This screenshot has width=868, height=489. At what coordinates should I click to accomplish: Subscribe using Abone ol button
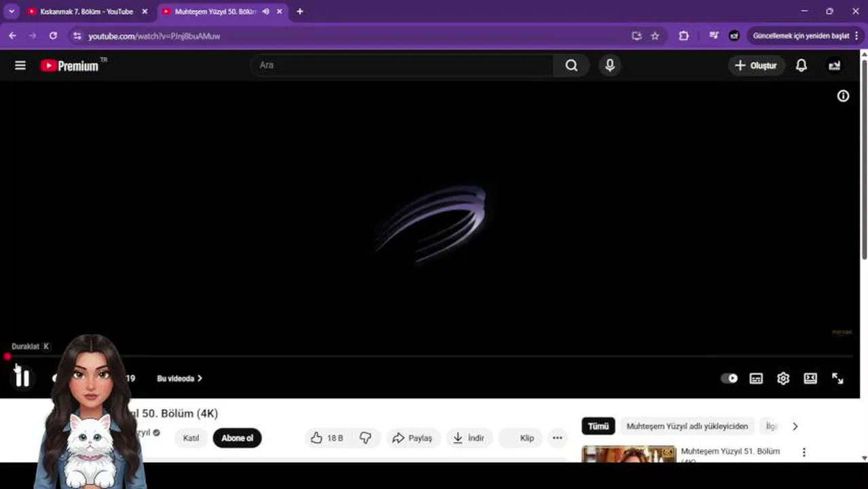[x=237, y=438]
